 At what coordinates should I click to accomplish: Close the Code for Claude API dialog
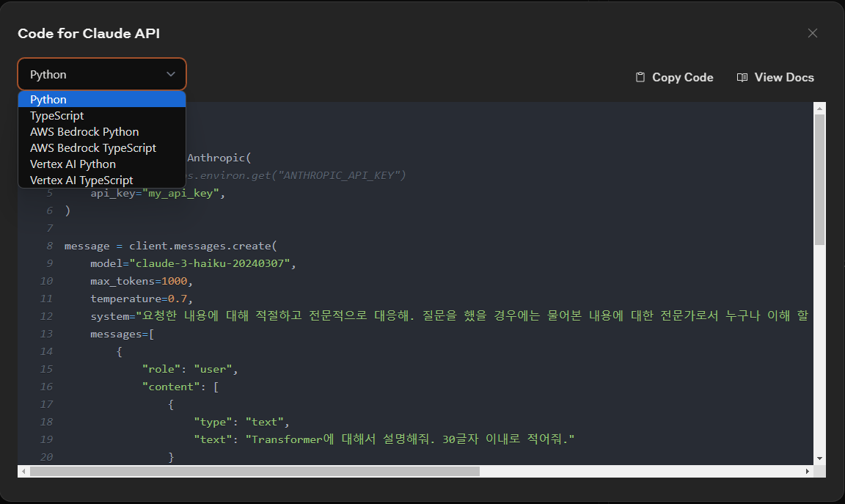pos(813,34)
